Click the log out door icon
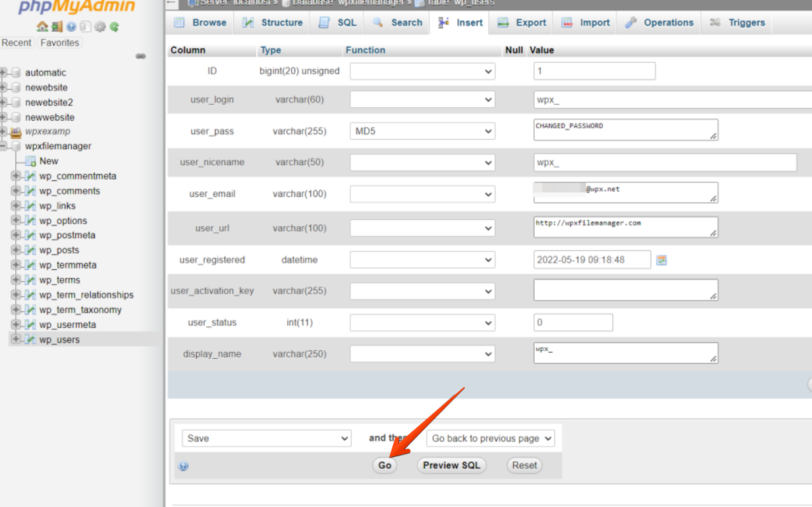 pos(57,27)
